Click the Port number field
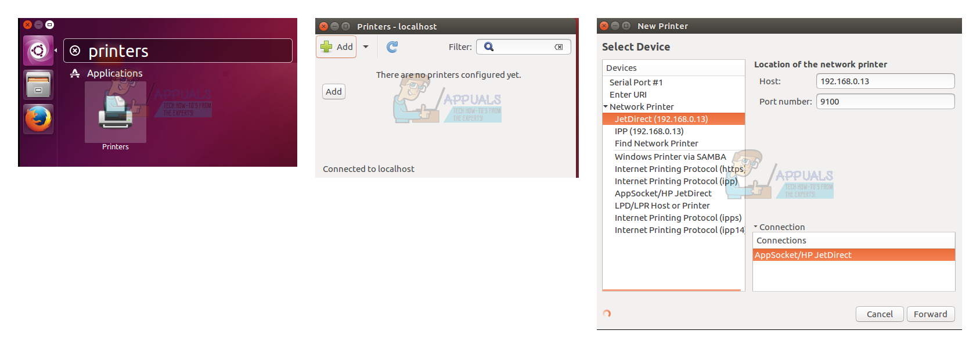980x348 pixels. click(885, 102)
